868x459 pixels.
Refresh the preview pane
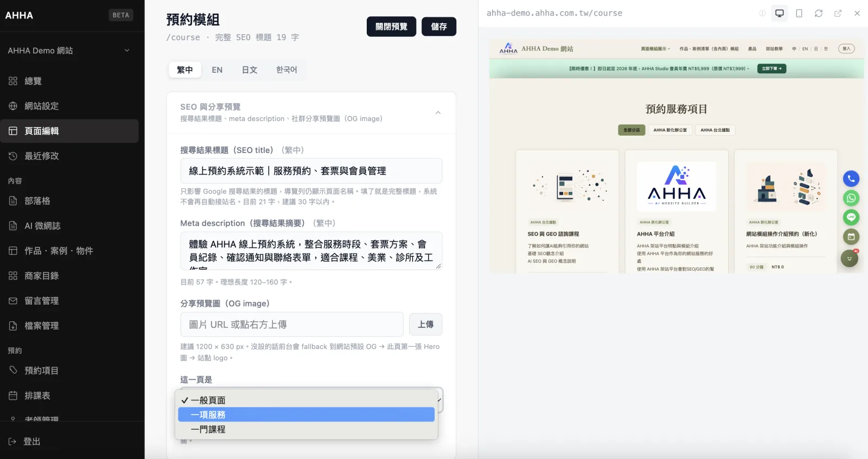819,13
